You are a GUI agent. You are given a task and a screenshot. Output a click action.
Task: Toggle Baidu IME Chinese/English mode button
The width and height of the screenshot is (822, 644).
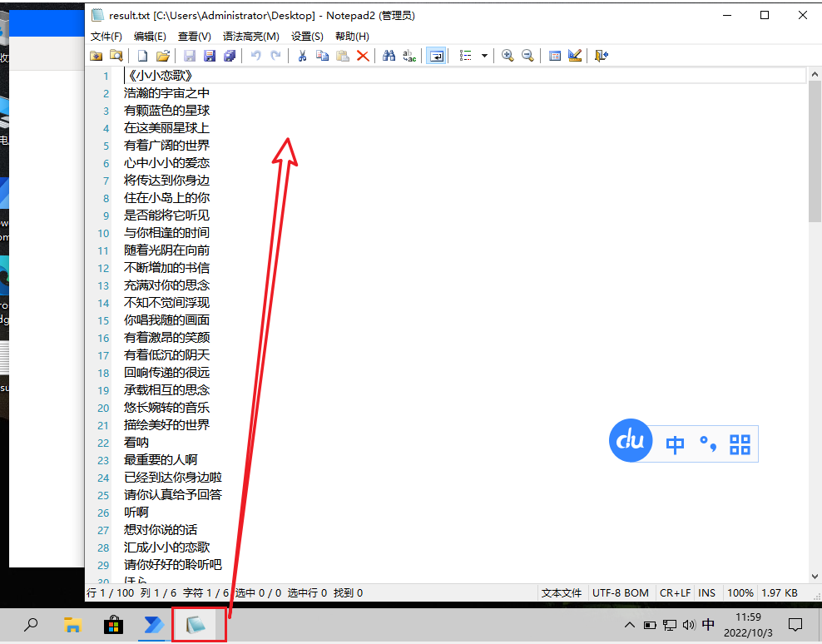click(x=676, y=444)
